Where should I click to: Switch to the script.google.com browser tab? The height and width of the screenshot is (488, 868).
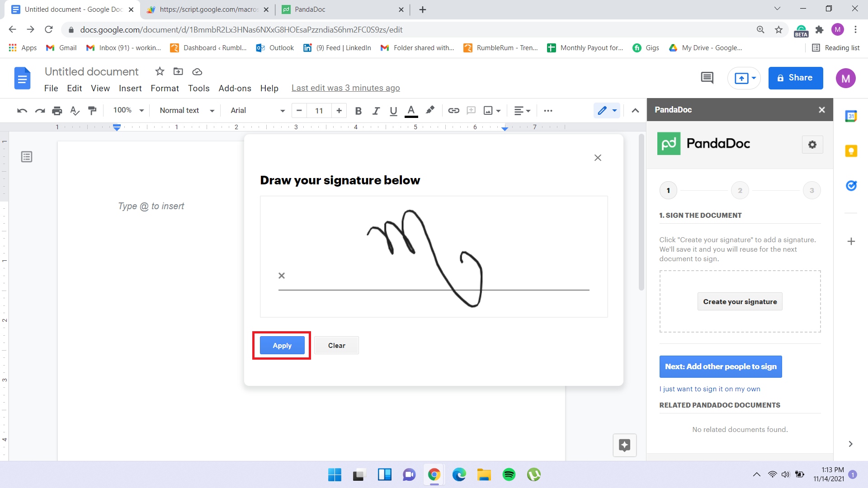tap(208, 9)
